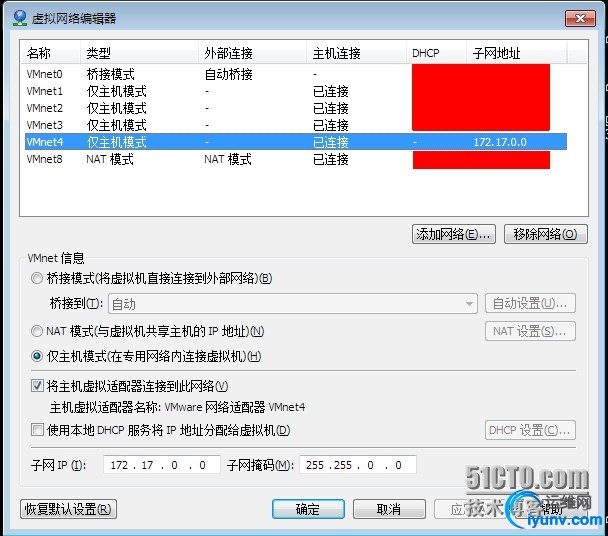Confirm with the 确定 button
608x536 pixels.
[x=308, y=509]
